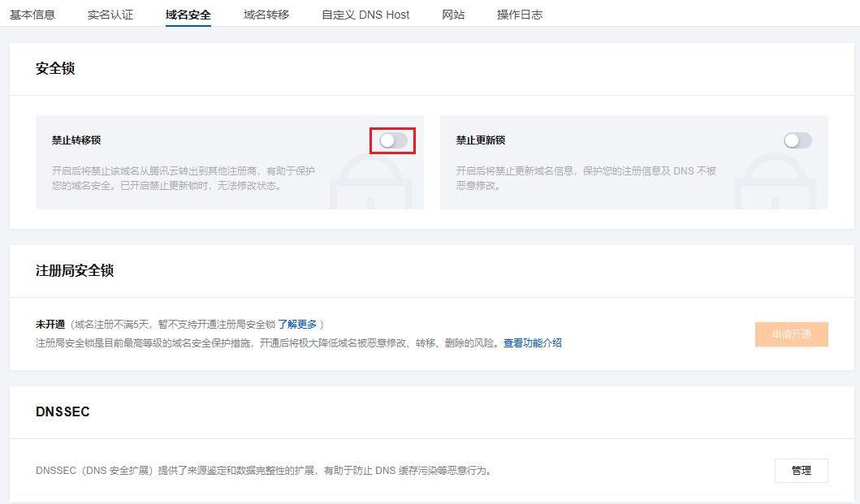Click the 禁止更新锁 label
The width and height of the screenshot is (860, 504).
pyautogui.click(x=481, y=140)
